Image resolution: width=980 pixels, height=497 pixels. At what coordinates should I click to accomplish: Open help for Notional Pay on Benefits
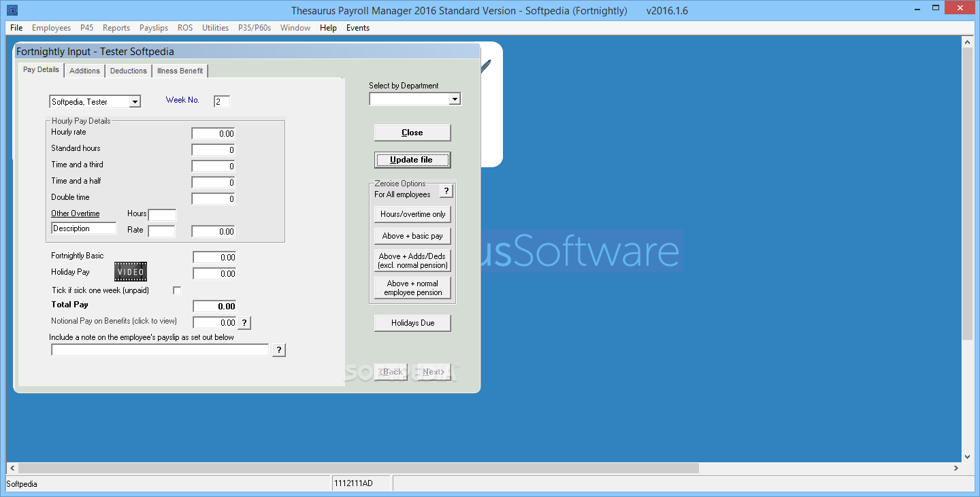click(244, 323)
